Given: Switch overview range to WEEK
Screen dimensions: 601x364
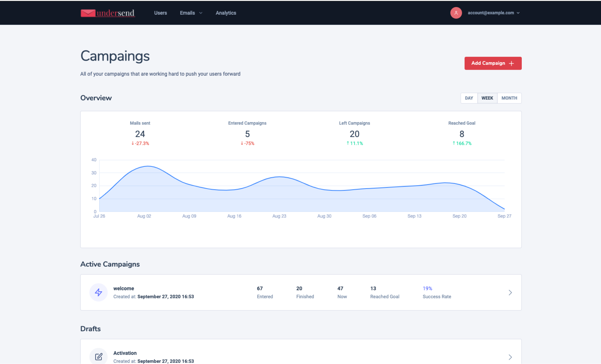Looking at the screenshot, I should (x=487, y=98).
